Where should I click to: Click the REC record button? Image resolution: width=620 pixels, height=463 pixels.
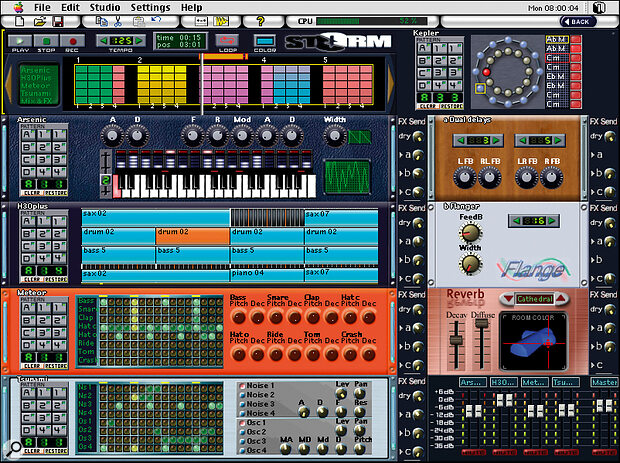[72, 41]
